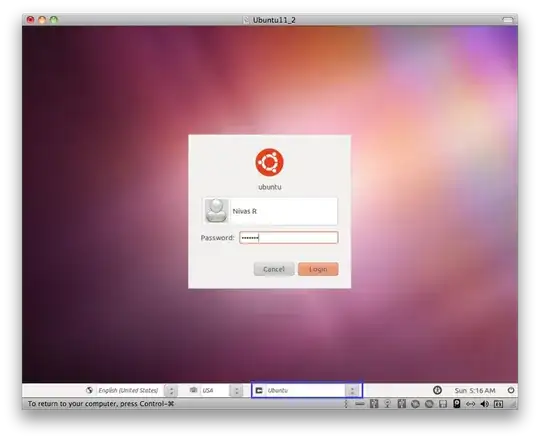Click the Nivas R avatar picture
Viewport: 540px width, 440px height.
point(216,210)
